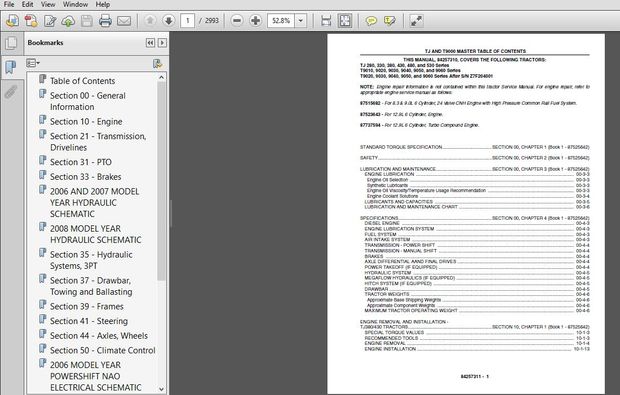Open the View menu
Image resolution: width=620 pixels, height=395 pixels.
pos(48,4)
